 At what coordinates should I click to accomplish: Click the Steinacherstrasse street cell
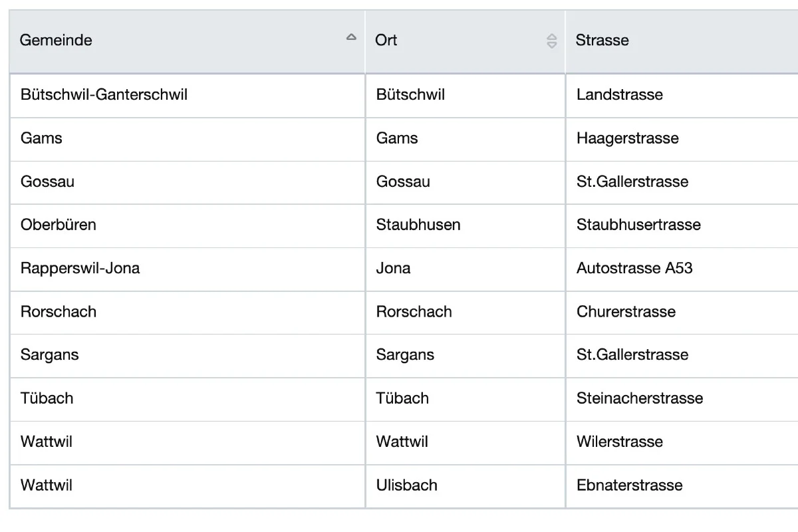pos(682,399)
